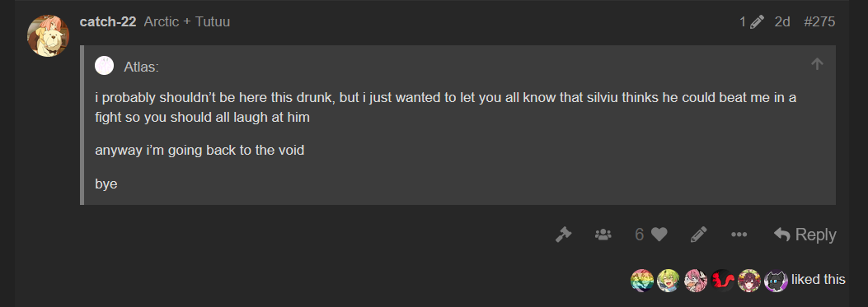This screenshot has height=307, width=868.
Task: Click the group users icon below post
Action: [x=603, y=235]
